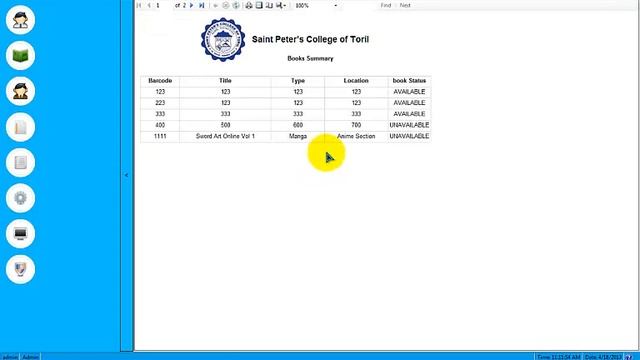Open the gray report page sidebar icon
The height and width of the screenshot is (360, 640).
click(x=20, y=162)
